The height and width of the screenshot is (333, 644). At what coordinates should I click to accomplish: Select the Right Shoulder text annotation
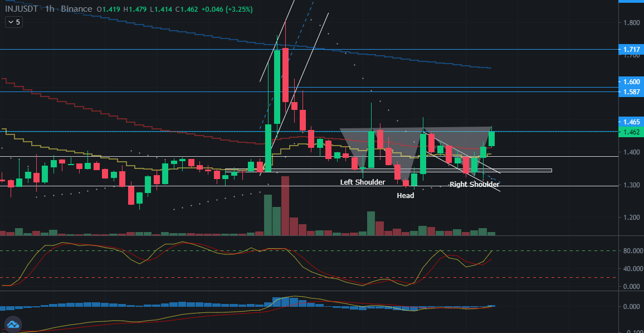pos(475,184)
